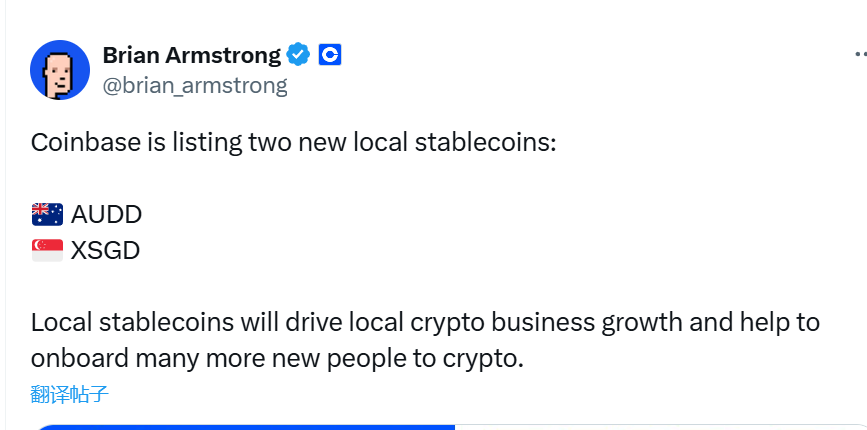
Task: Click the Australian flag emoji
Action: 47,214
